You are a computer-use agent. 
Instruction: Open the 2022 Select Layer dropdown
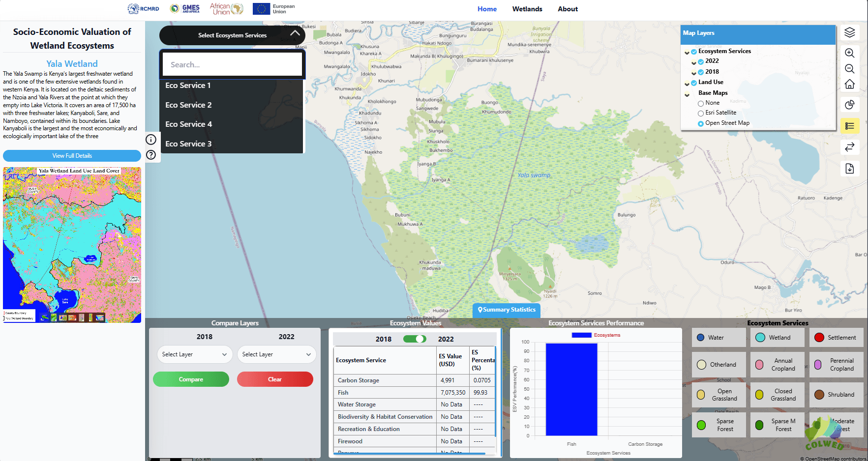pos(276,354)
